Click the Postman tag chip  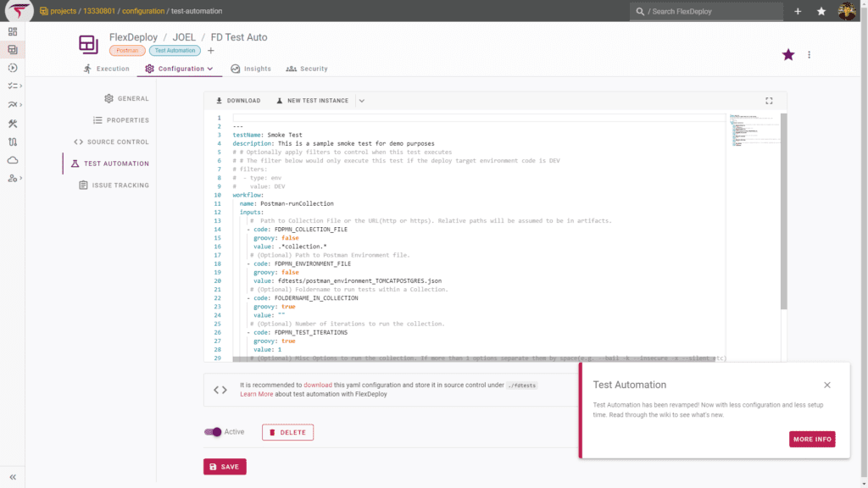tap(127, 50)
